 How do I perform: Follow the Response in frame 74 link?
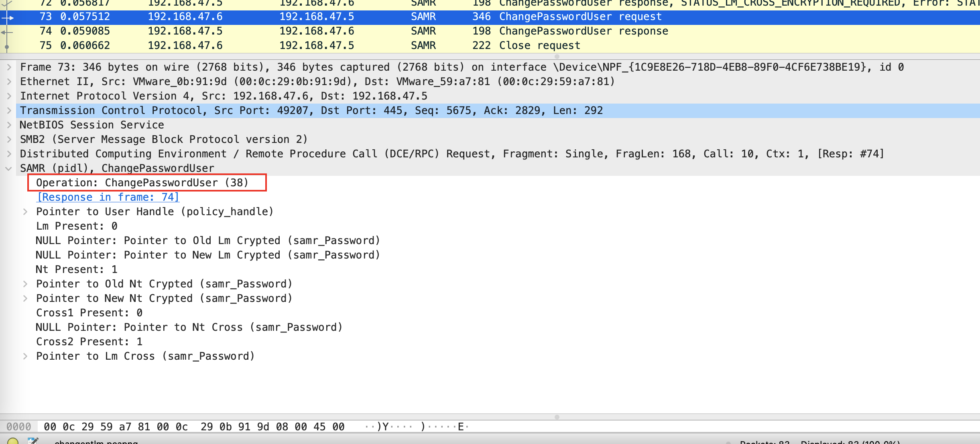click(108, 197)
